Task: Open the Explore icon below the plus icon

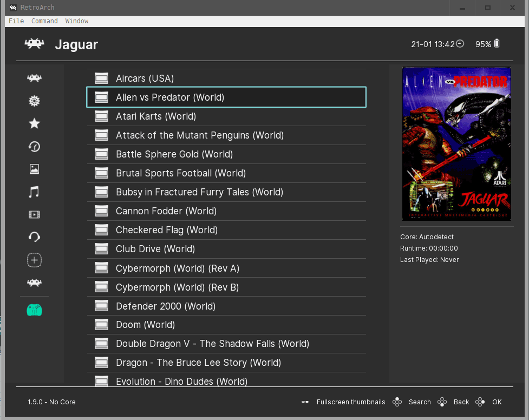Action: click(x=34, y=283)
